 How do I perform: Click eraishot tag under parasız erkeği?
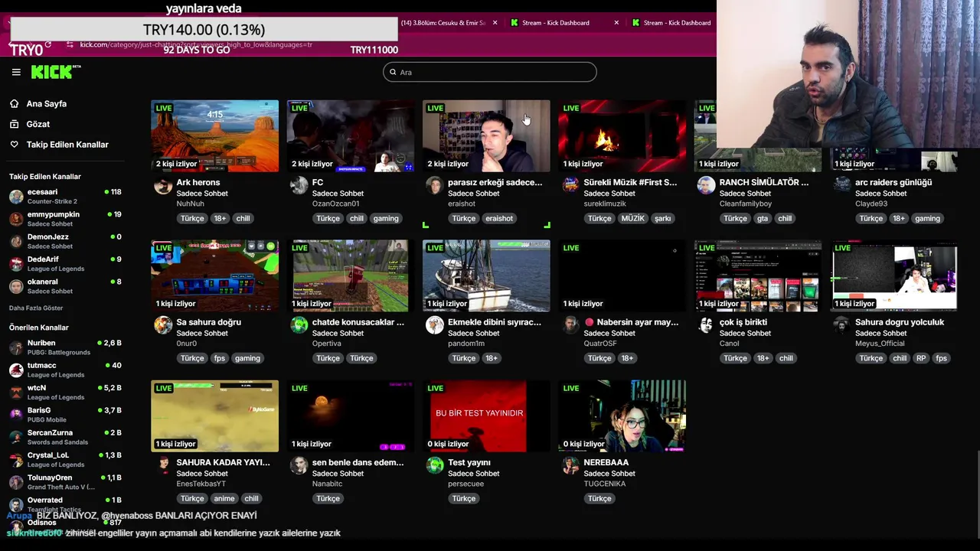click(499, 218)
